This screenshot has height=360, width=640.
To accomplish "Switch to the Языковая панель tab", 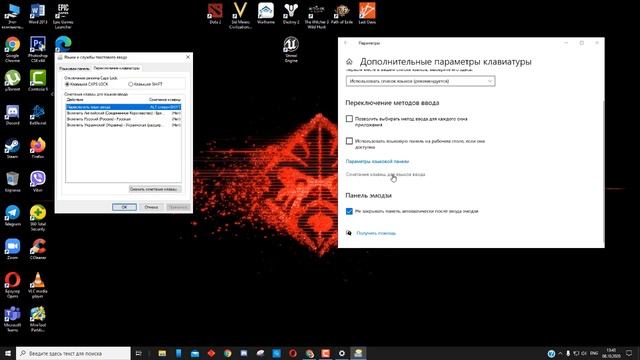I will [x=74, y=69].
